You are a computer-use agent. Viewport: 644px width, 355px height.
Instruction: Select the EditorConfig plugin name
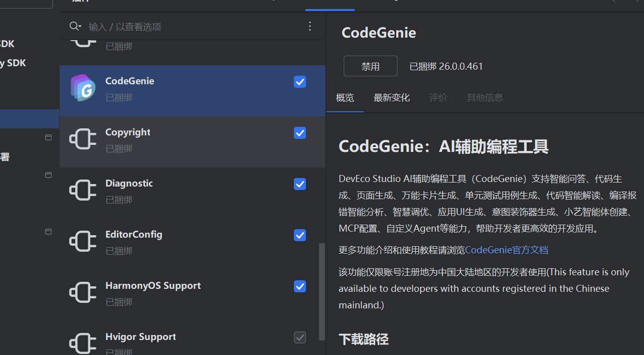pos(134,234)
